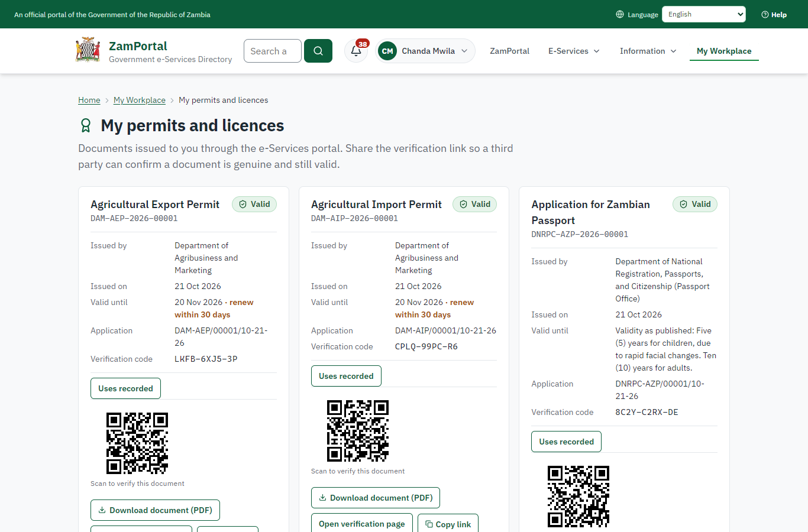Click the QR code of the Zambian Passport card
808x532 pixels.
click(578, 497)
